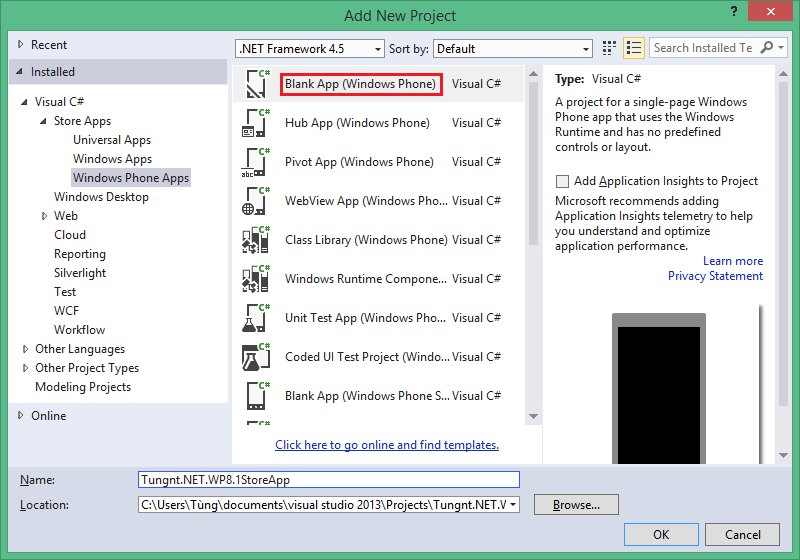The height and width of the screenshot is (560, 800).
Task: Select Windows Desktop category
Action: point(101,197)
